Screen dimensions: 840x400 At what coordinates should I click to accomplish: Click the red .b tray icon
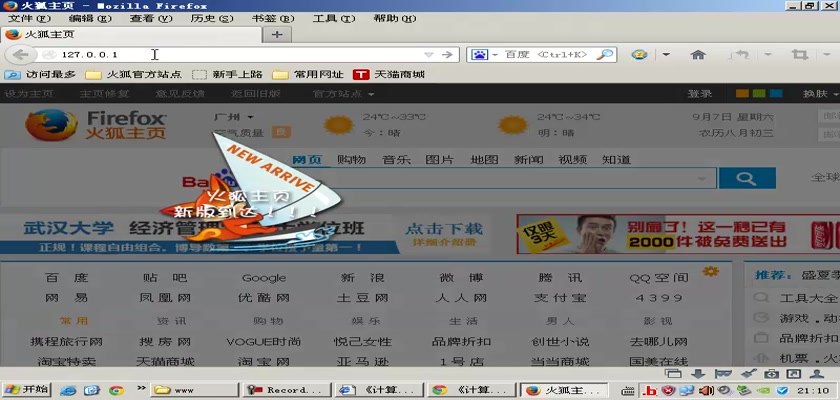pyautogui.click(x=650, y=390)
